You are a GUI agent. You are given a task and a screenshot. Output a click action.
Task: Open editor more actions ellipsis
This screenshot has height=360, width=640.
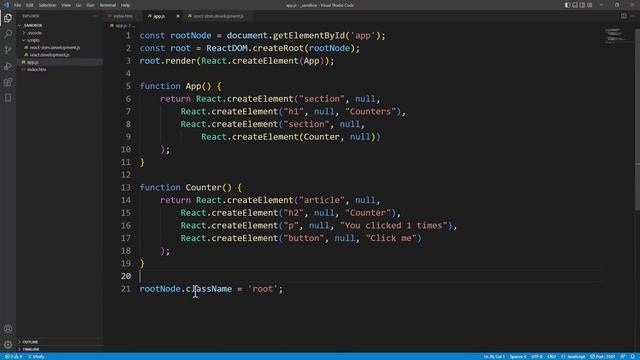coord(632,16)
